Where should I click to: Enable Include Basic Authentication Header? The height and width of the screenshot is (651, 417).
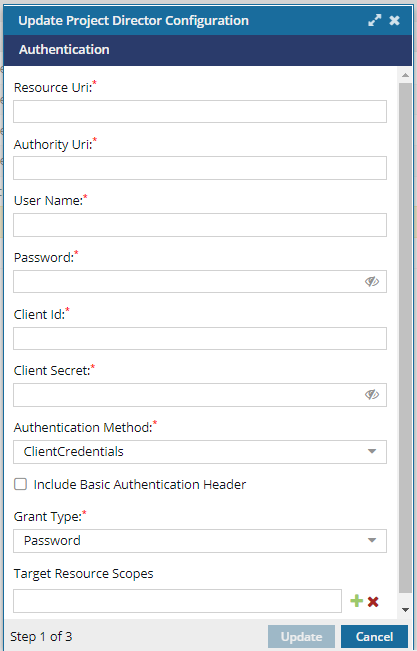point(20,484)
